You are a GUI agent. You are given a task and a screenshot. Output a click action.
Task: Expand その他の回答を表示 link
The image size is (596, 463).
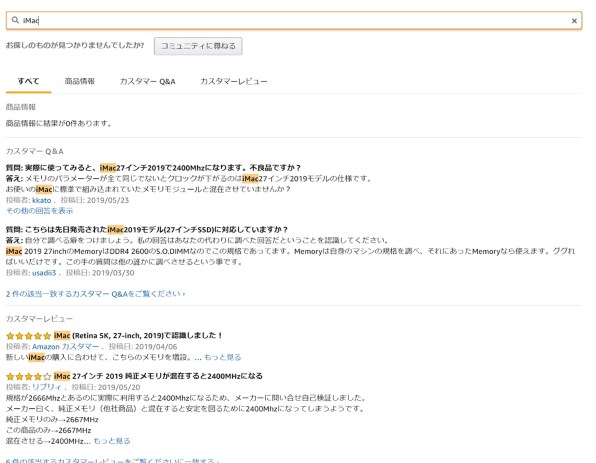pyautogui.click(x=40, y=211)
